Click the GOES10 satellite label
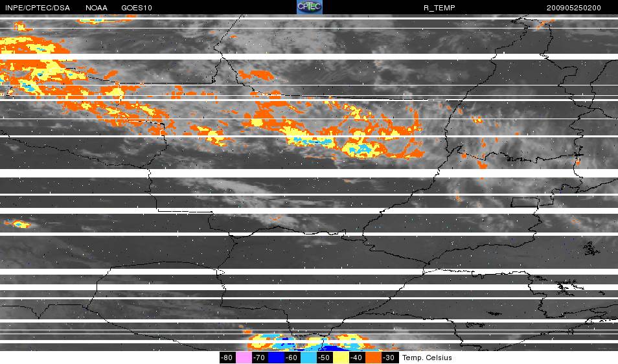This screenshot has height=364, width=618. (x=137, y=8)
